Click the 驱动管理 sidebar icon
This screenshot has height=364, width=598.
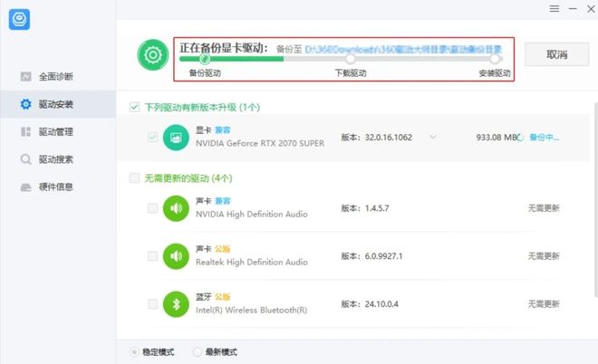[25, 132]
